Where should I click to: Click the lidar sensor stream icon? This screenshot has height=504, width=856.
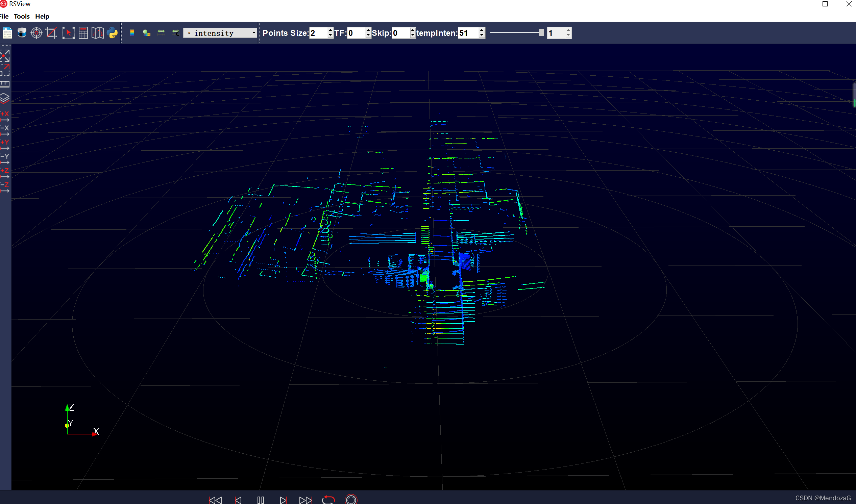(22, 33)
